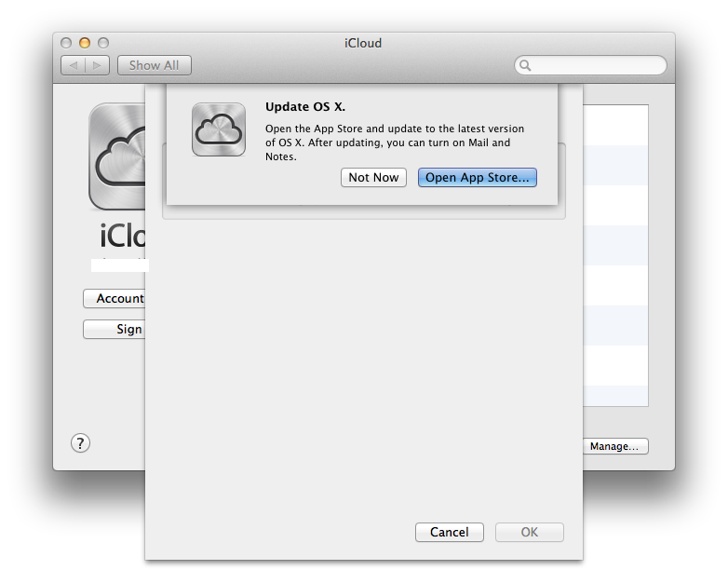Open the Manage… storage button
The width and height of the screenshot is (728, 570).
pyautogui.click(x=615, y=446)
